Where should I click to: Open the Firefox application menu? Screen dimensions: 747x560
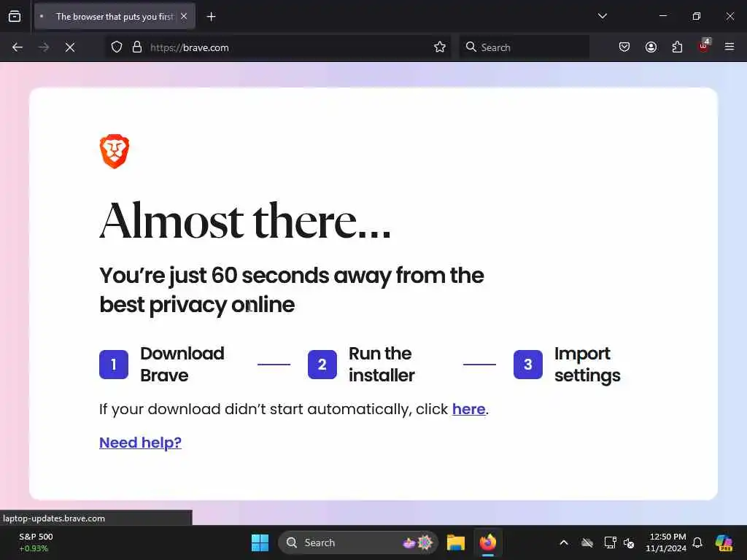tap(729, 47)
